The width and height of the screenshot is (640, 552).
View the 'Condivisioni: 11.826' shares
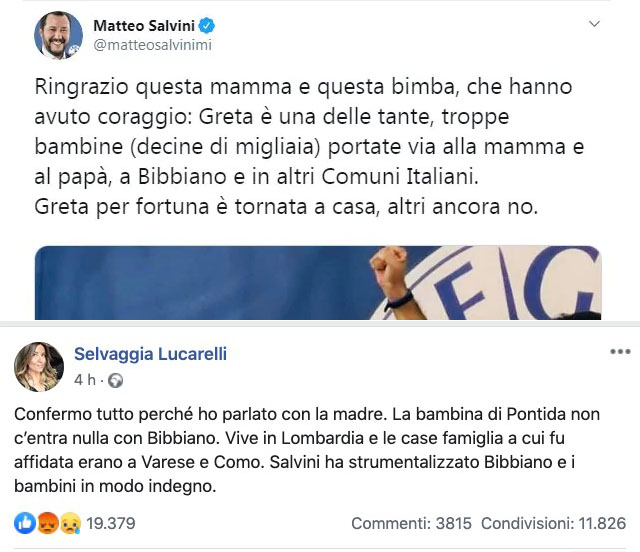[x=553, y=523]
